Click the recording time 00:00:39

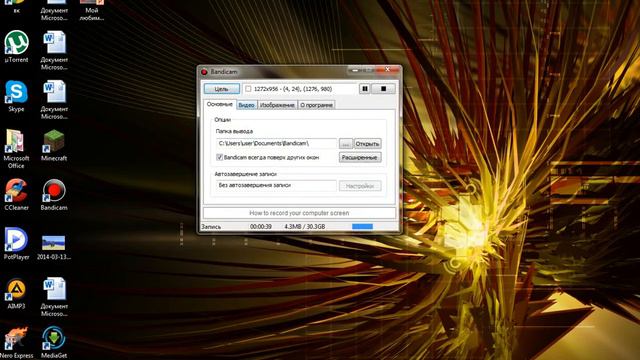pyautogui.click(x=261, y=227)
